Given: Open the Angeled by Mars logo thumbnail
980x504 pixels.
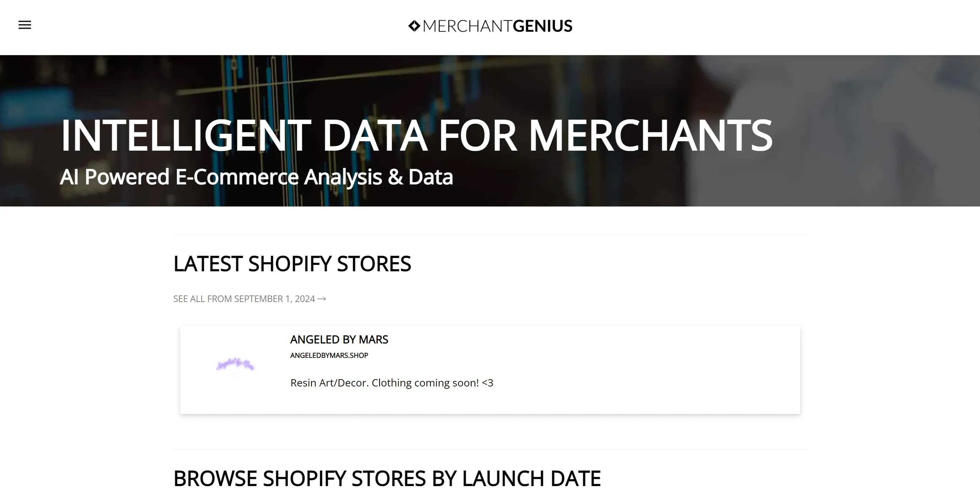Looking at the screenshot, I should (x=235, y=365).
